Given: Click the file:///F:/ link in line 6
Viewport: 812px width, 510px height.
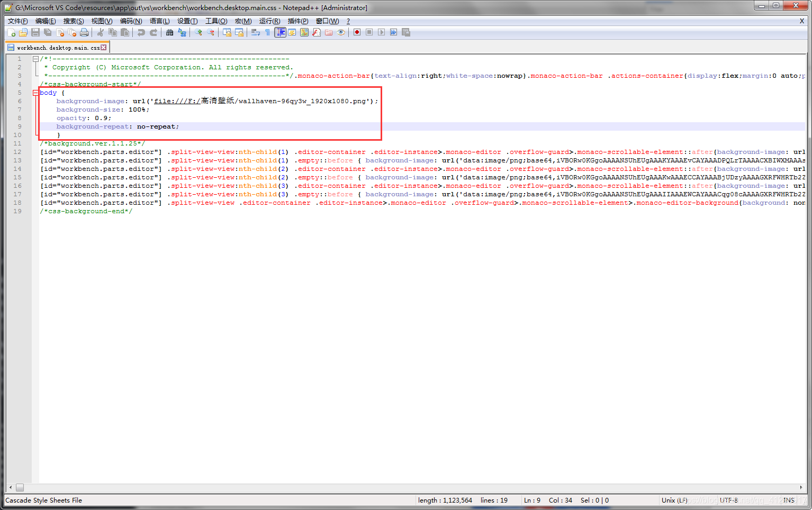Looking at the screenshot, I should pos(177,101).
